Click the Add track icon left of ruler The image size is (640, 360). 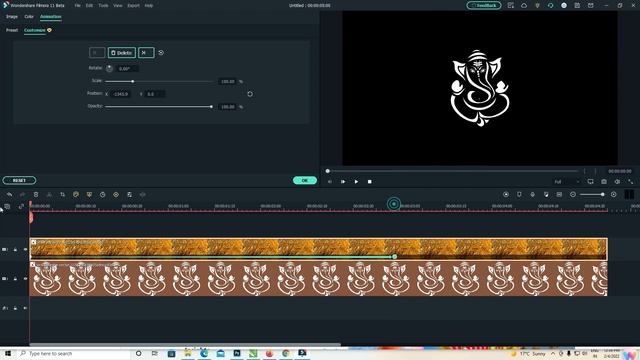tap(7, 207)
